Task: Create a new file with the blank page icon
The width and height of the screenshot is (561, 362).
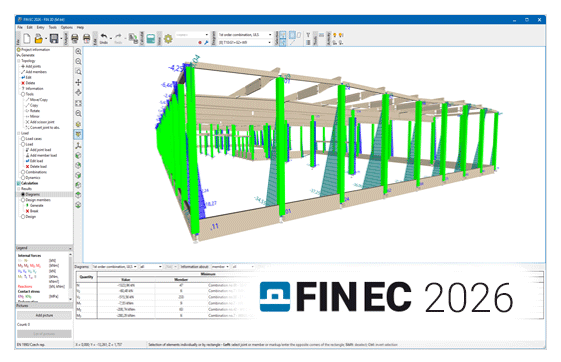Action: [27, 38]
